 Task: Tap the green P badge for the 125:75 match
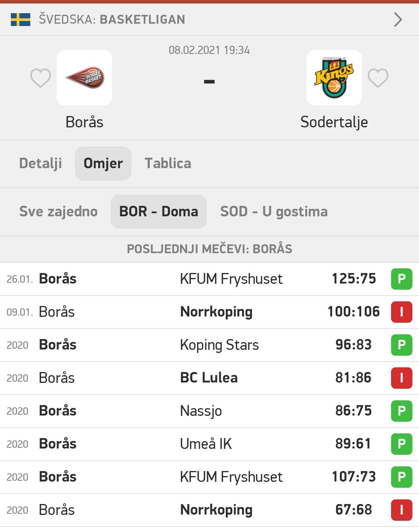402,279
